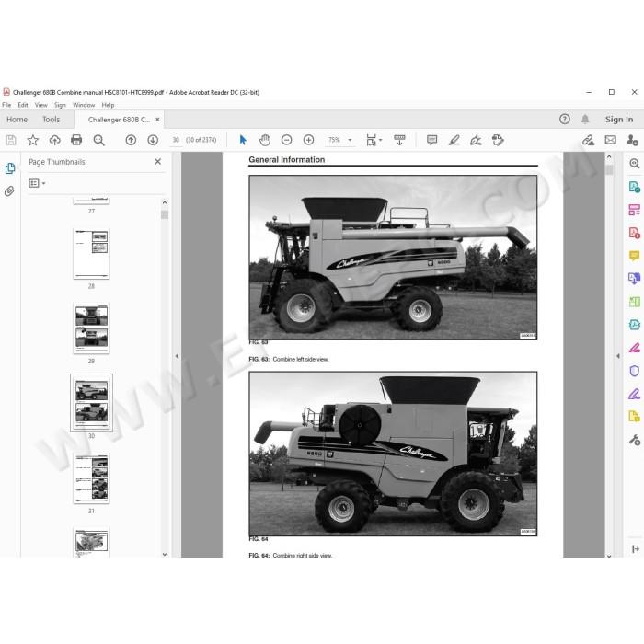Select the Highlight text pen tool
The image size is (644, 644).
(x=454, y=140)
